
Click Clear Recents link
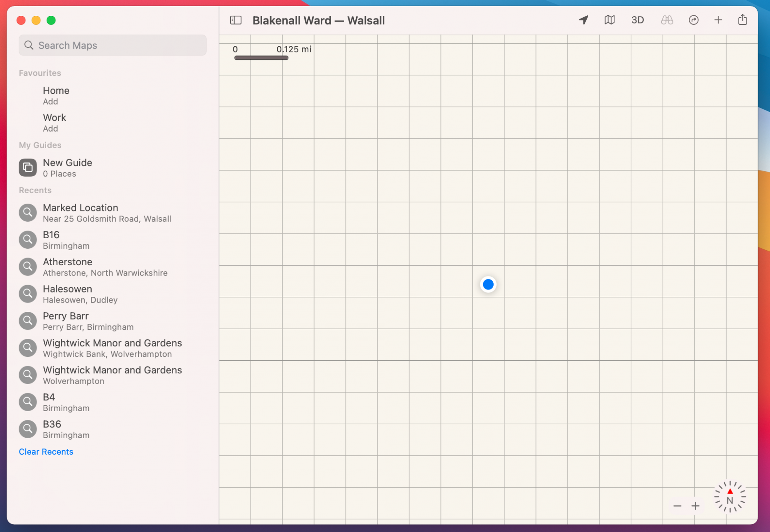[x=46, y=452]
